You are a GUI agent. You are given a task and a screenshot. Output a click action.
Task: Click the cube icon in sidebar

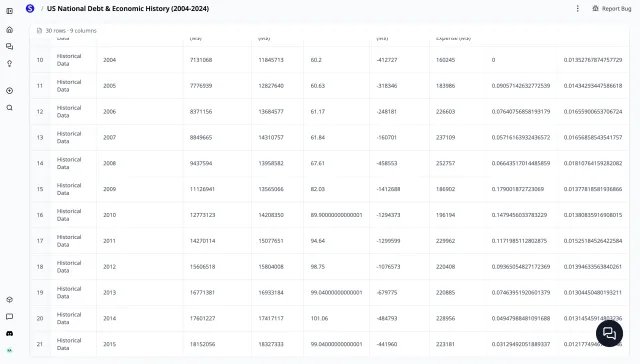click(x=10, y=300)
